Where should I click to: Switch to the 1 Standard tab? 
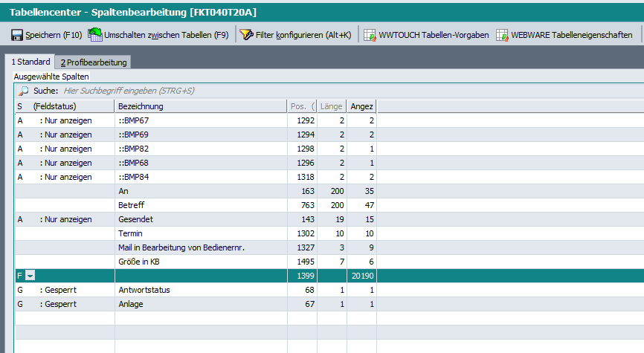(30, 62)
